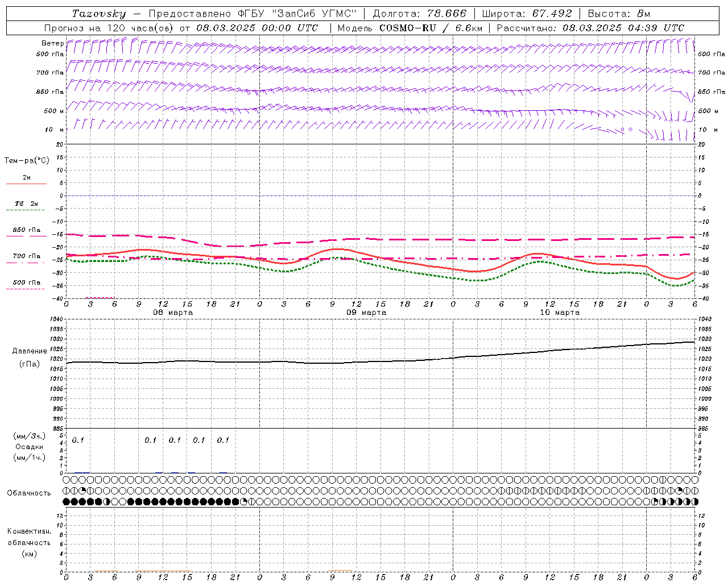Click the station name "Tazovsky" in the header
Image resolution: width=728 pixels, height=582 pixels.
click(x=99, y=14)
